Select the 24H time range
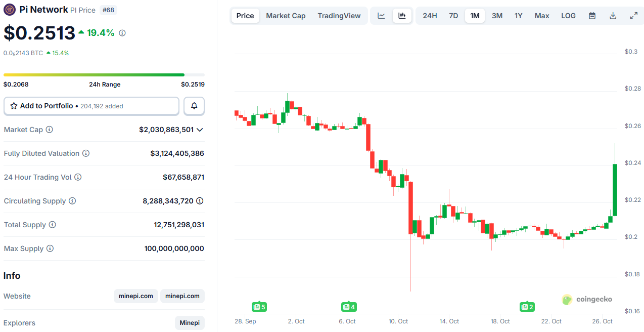The height and width of the screenshot is (332, 644). (x=430, y=16)
